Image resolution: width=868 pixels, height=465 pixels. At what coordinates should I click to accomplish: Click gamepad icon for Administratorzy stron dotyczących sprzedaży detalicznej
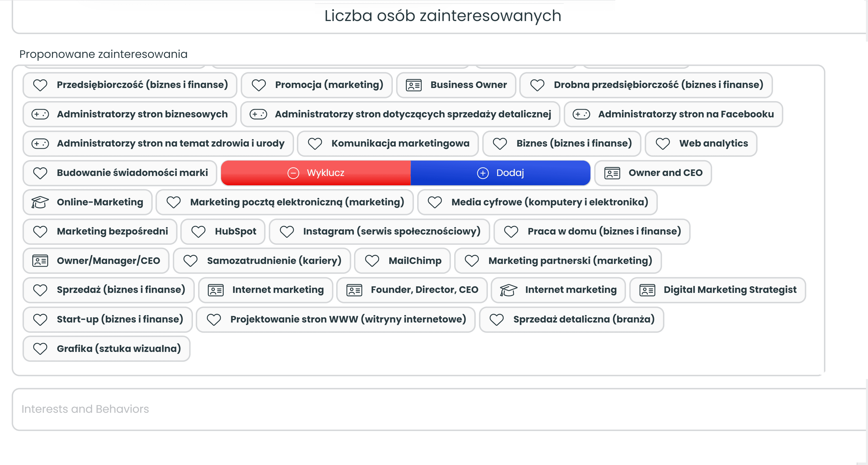(x=258, y=114)
